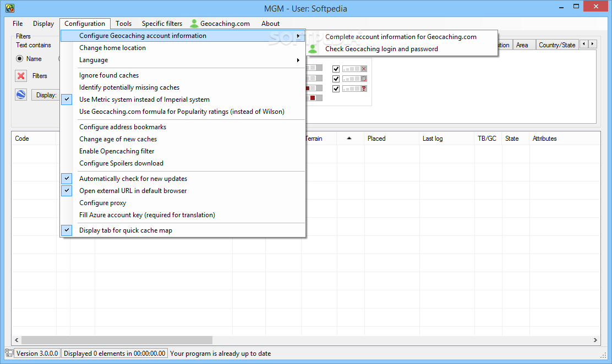Sort by the Placed column header
The width and height of the screenshot is (612, 364).
coord(392,139)
